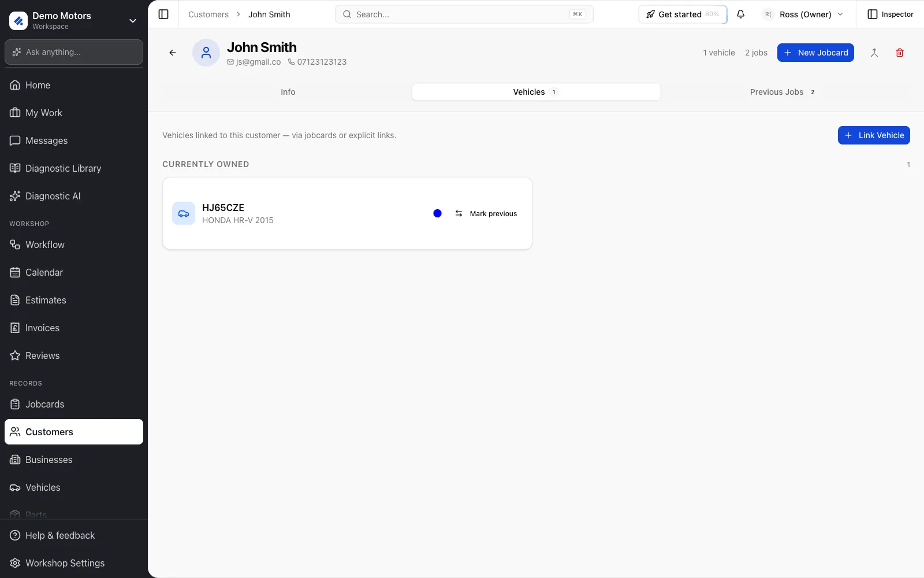Mark HJ65CZE as previous vehicle
Screen dimensions: 924x578
486,213
